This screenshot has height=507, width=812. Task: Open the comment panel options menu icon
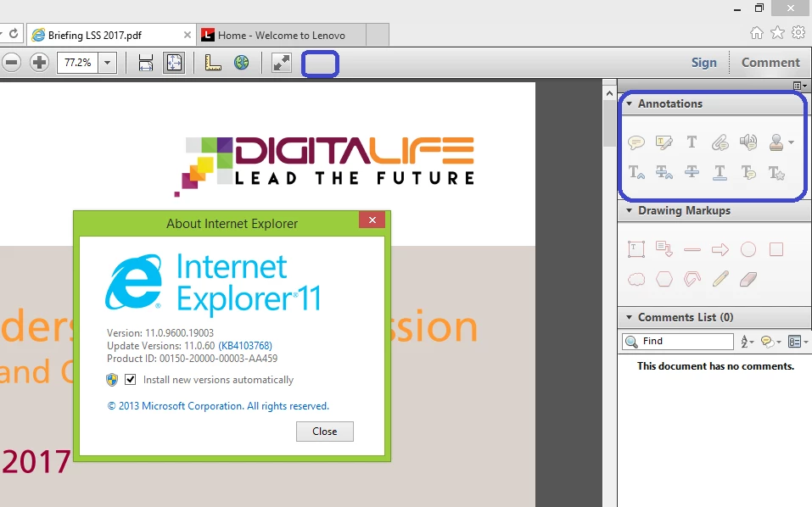[800, 86]
